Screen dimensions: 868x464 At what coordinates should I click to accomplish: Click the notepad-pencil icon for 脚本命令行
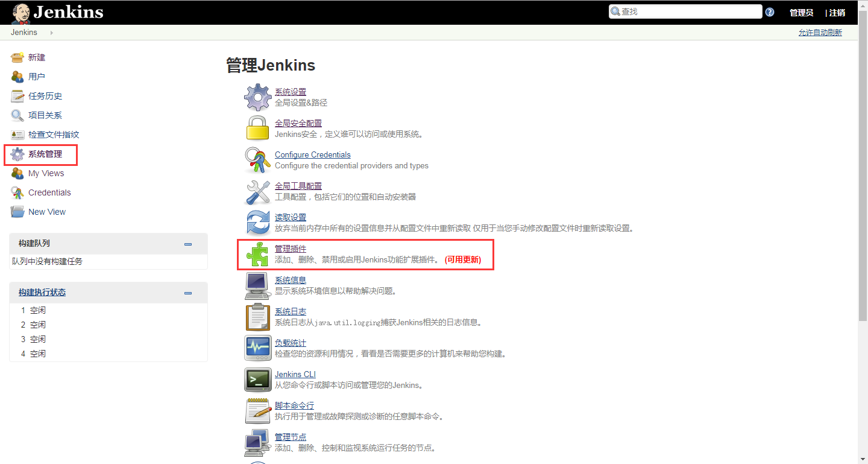pos(258,411)
